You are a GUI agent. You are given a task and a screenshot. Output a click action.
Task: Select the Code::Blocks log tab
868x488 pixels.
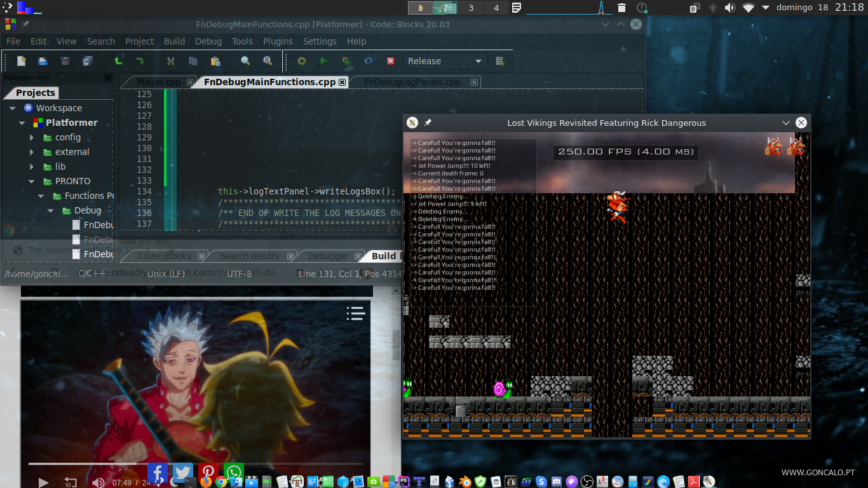click(164, 256)
